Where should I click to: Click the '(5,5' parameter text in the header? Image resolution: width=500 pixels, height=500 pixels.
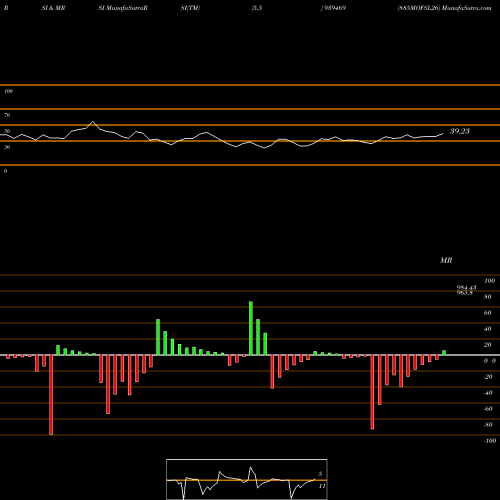[257, 8]
